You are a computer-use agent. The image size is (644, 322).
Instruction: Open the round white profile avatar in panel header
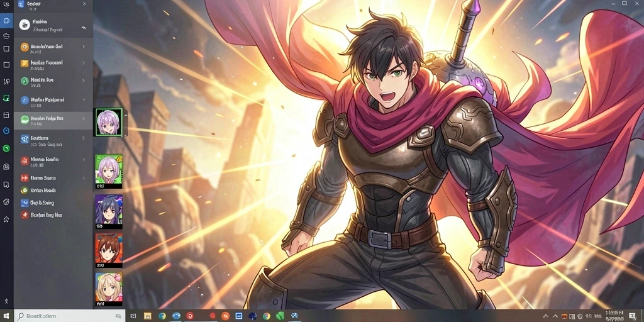click(25, 25)
